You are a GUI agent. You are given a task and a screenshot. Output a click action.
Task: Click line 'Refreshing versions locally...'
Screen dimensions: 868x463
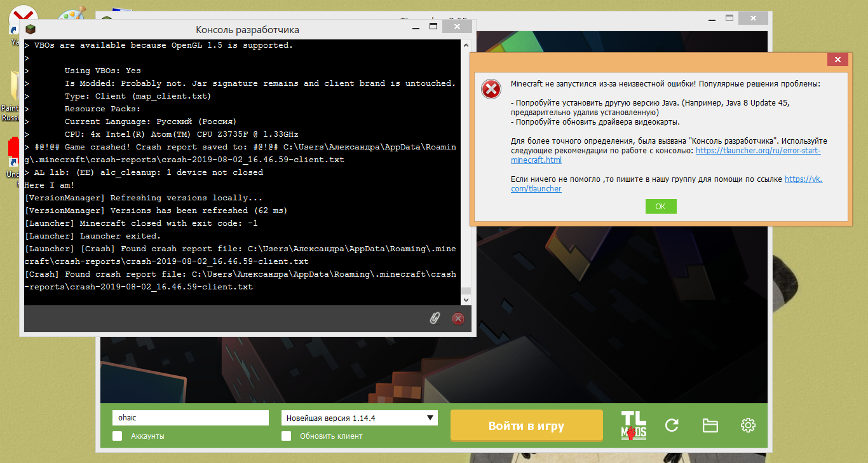click(x=144, y=198)
